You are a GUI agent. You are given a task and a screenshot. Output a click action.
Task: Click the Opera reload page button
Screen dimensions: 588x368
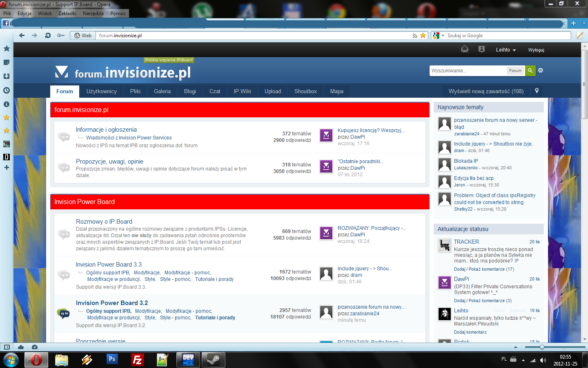48,36
